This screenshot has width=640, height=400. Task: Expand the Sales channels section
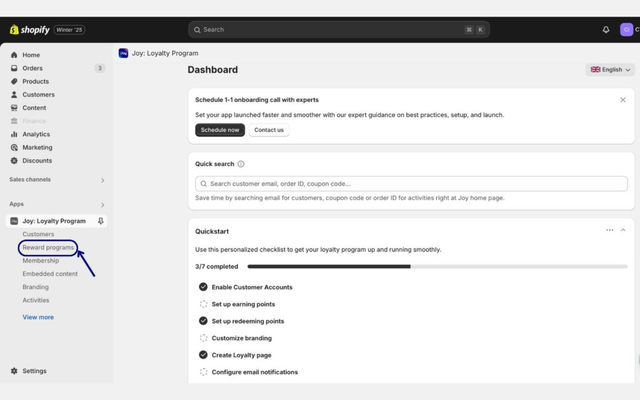[102, 180]
